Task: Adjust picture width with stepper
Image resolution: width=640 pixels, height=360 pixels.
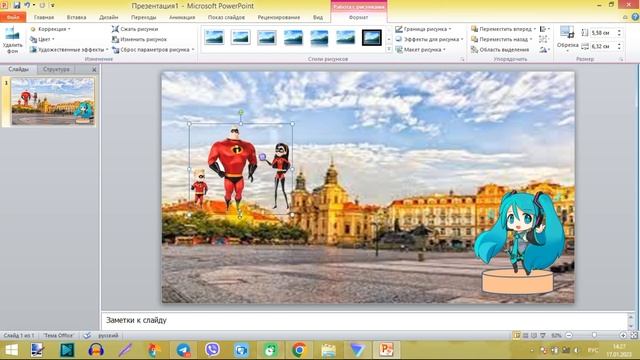Action: pyautogui.click(x=619, y=47)
